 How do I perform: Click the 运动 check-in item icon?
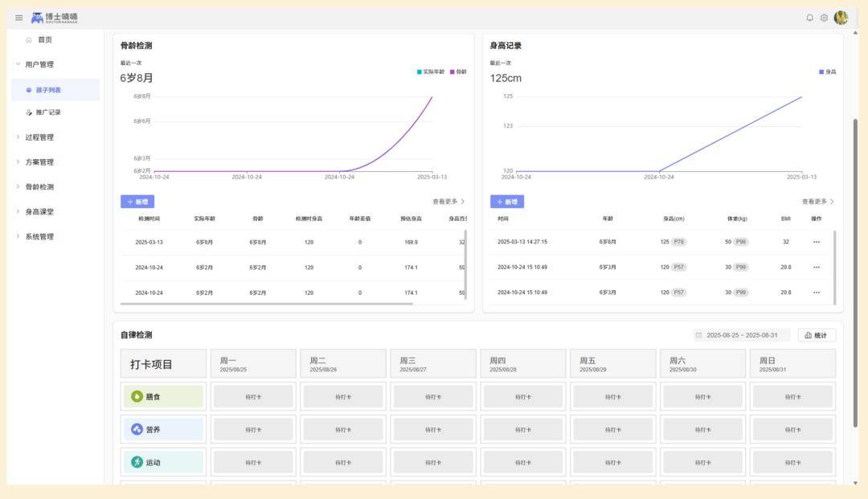click(x=137, y=462)
